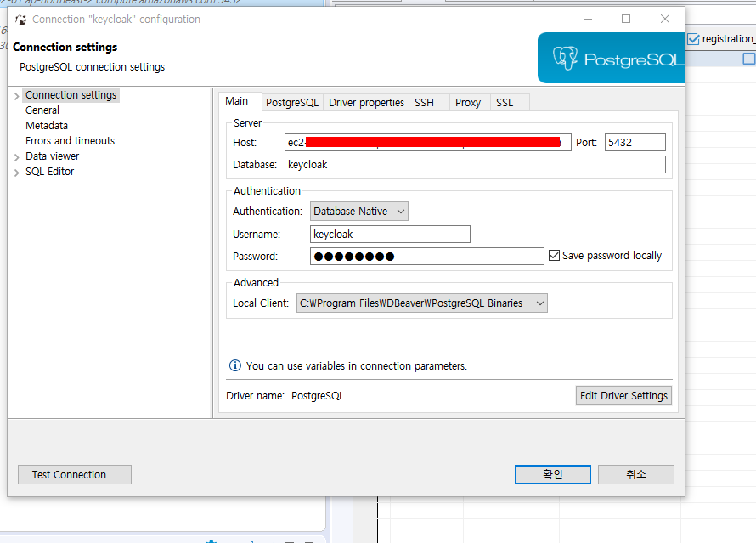The width and height of the screenshot is (756, 543).
Task: Select Errors and timeouts tree item
Action: click(71, 141)
